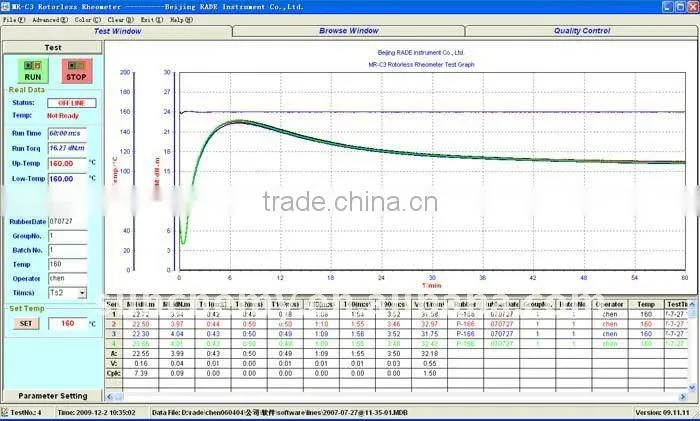Click the table's vertical scrollbar up arrow
This screenshot has width=700, height=421.
tap(692, 304)
